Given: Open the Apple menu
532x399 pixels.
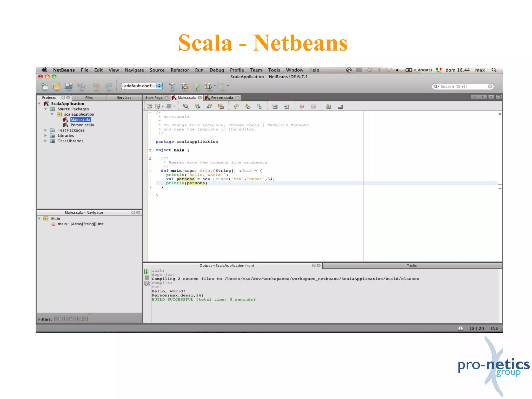Looking at the screenshot, I should pos(45,70).
